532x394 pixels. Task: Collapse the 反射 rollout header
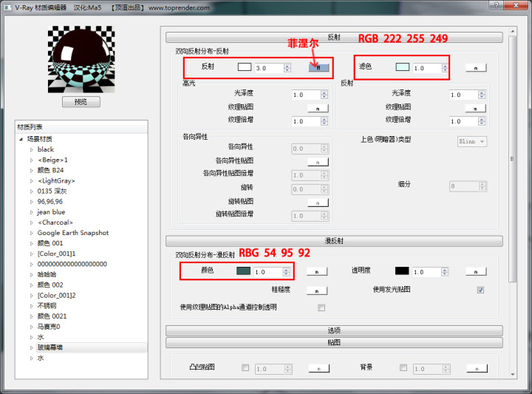(334, 37)
